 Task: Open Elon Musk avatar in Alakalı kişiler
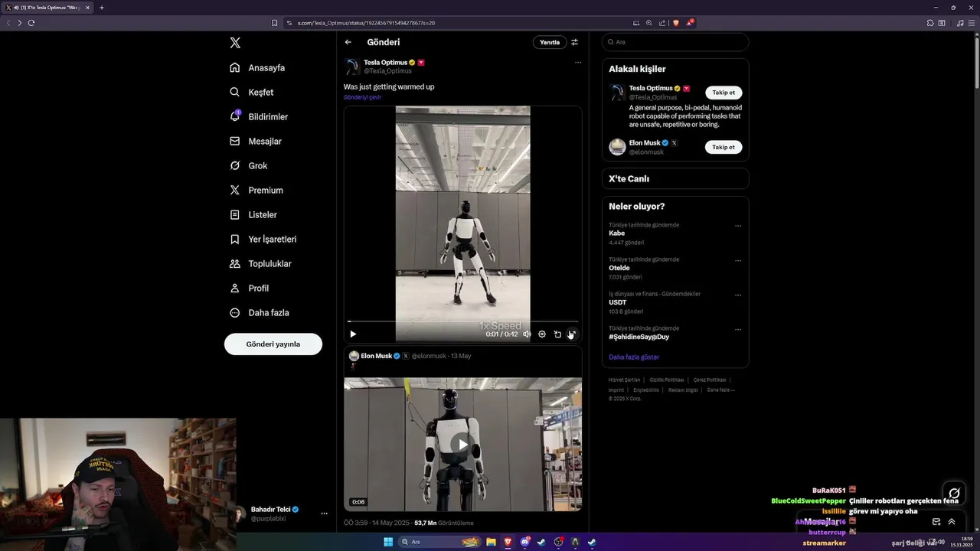coord(617,147)
